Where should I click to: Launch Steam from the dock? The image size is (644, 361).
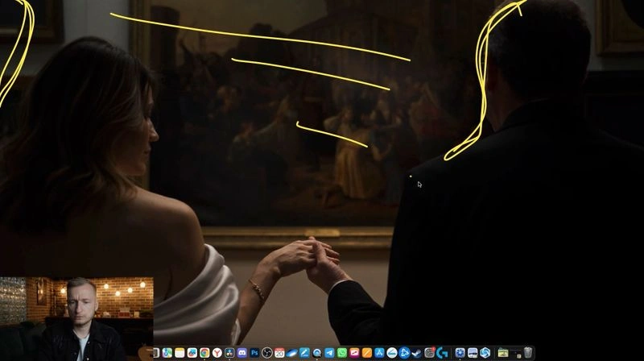point(417,353)
